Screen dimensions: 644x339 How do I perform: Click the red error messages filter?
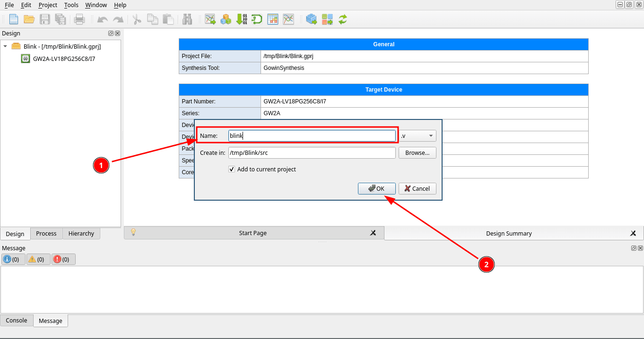(63, 259)
